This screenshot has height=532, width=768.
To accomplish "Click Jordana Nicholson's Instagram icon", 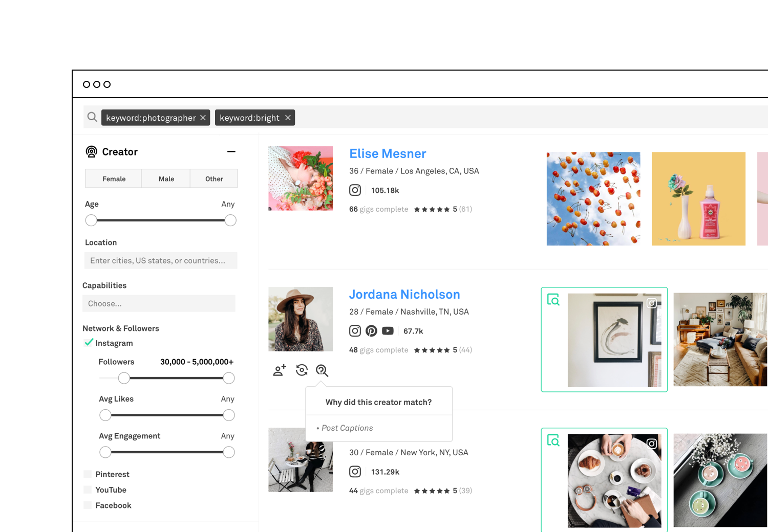I will [x=355, y=331].
